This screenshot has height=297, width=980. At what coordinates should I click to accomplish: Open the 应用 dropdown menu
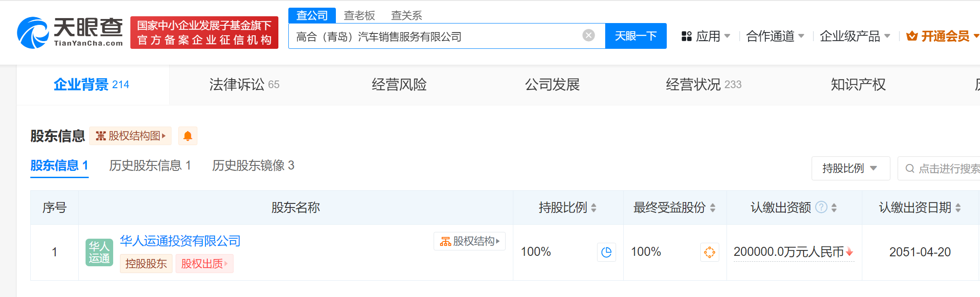(x=706, y=36)
